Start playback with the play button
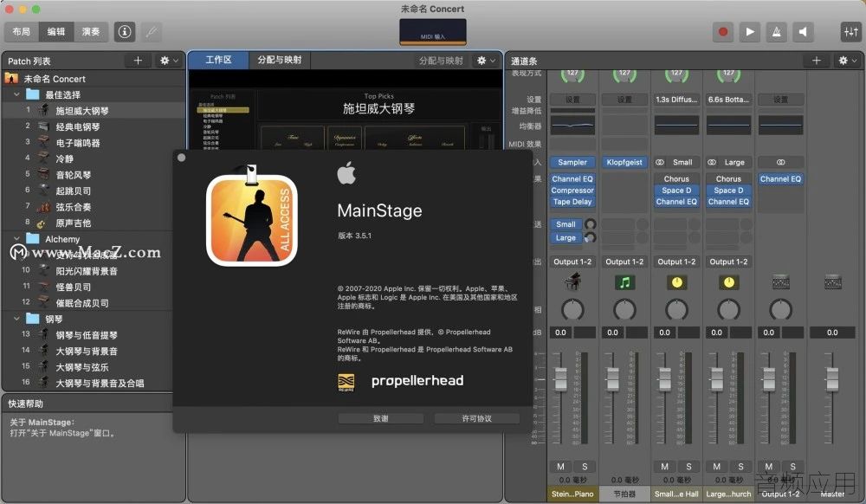This screenshot has width=866, height=504. (x=749, y=32)
